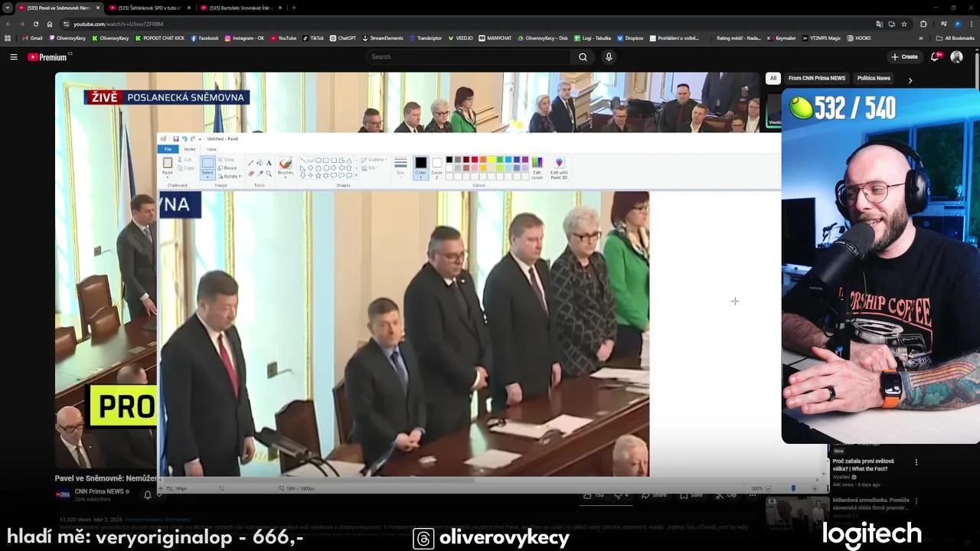Click the voice search microphone icon
980x551 pixels.
609,57
